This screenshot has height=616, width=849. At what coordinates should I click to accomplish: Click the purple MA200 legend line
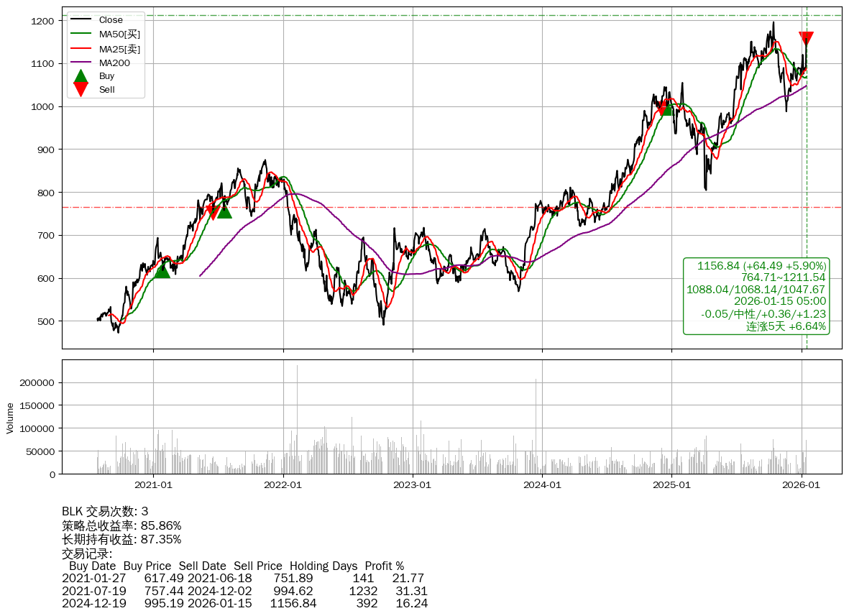pyautogui.click(x=81, y=63)
